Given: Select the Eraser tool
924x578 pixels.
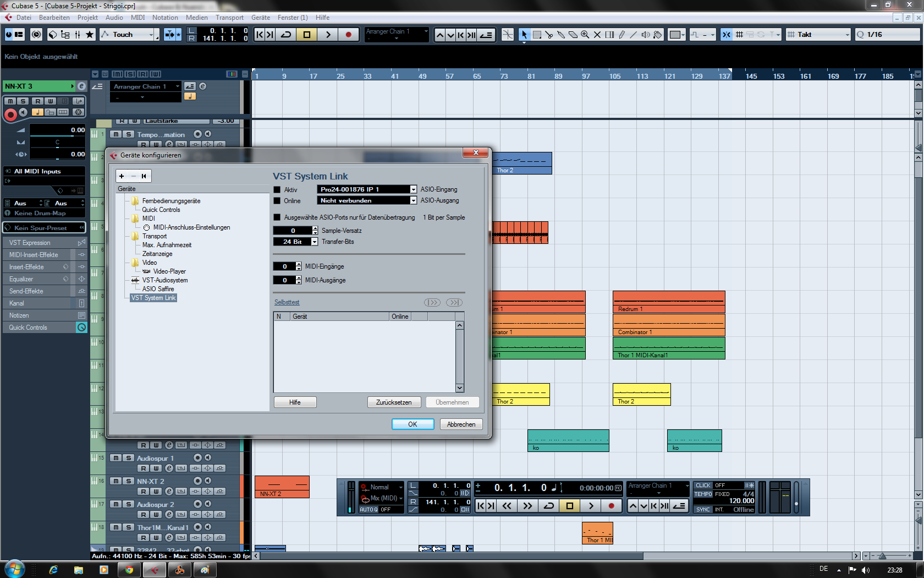Looking at the screenshot, I should coord(573,35).
